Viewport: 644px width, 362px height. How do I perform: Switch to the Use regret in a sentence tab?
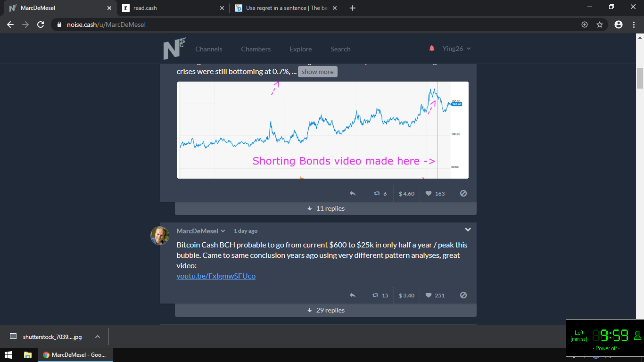[x=286, y=8]
